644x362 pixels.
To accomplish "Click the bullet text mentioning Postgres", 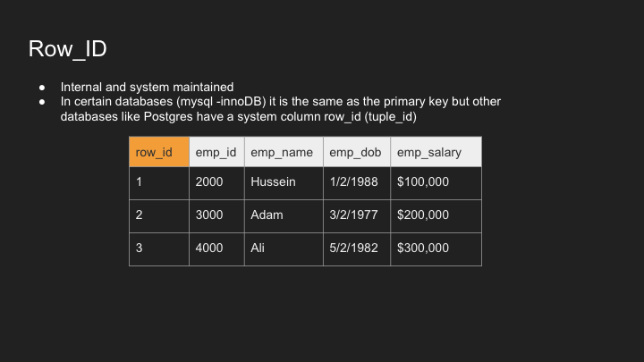I will tap(281, 109).
